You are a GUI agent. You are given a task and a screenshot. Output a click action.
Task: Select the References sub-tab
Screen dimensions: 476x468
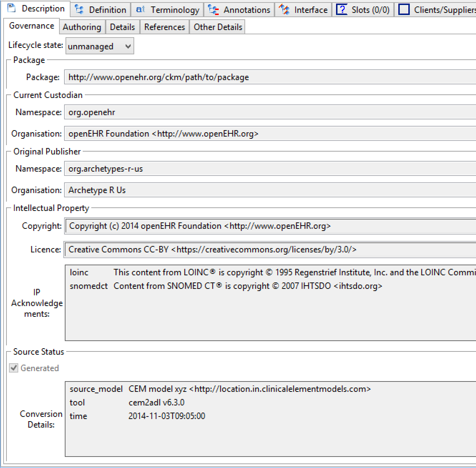[x=165, y=27]
